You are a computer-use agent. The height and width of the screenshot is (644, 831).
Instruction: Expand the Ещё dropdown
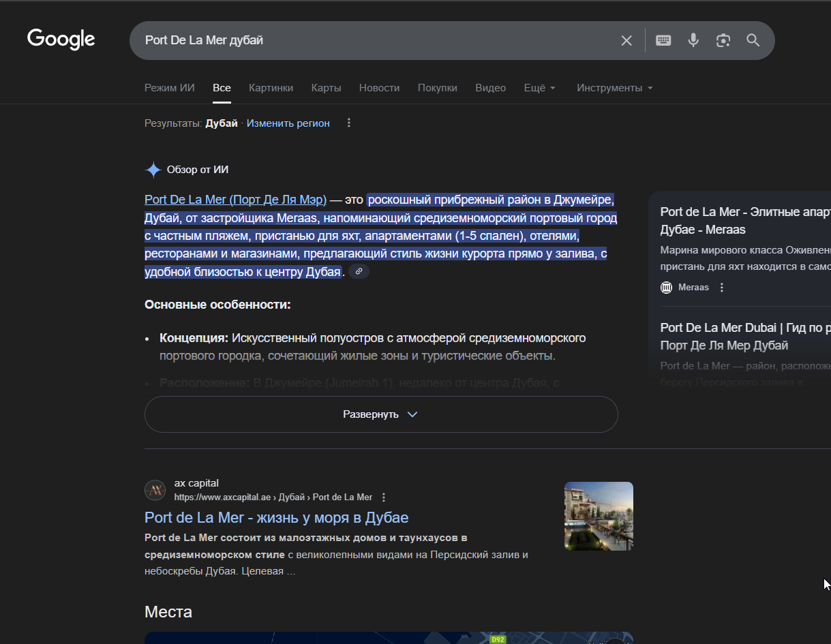pos(540,88)
